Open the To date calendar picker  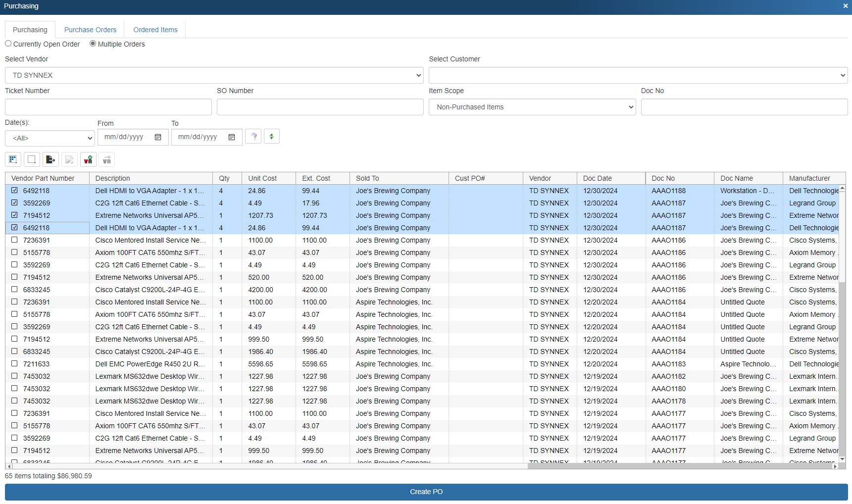tap(232, 137)
